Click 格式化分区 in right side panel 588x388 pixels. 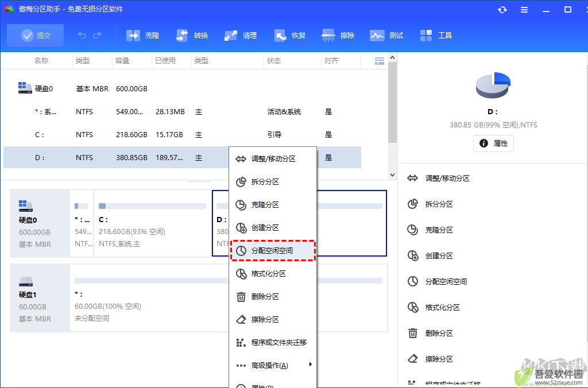[434, 308]
